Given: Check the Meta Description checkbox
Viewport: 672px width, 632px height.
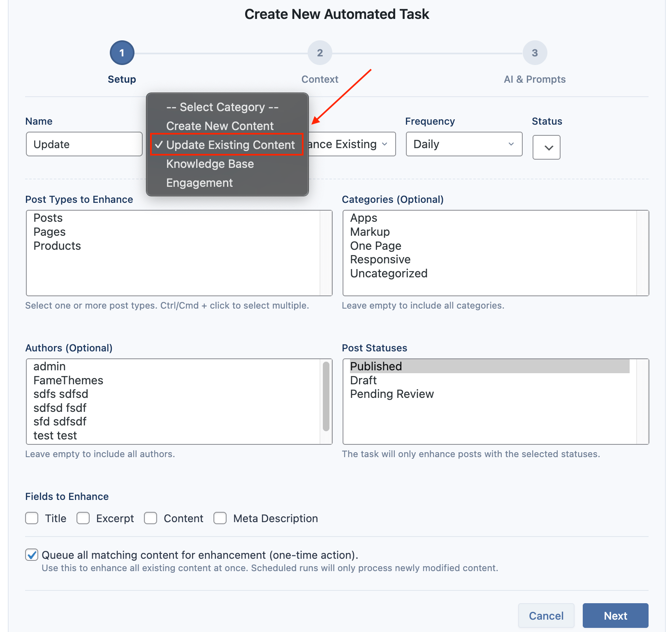Looking at the screenshot, I should pos(220,518).
